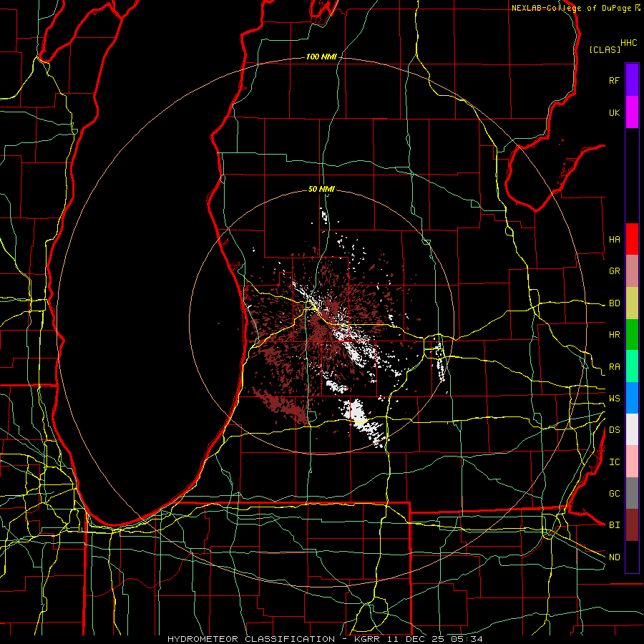Click the UK magenta legend swatch
The width and height of the screenshot is (644, 644).
(632, 112)
